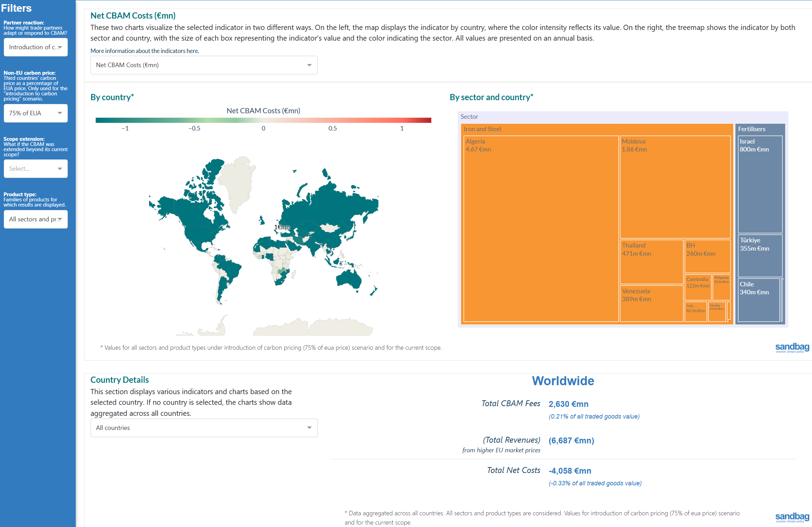
Task: Click the Sandbag logo beside the treemap
Action: [792, 347]
